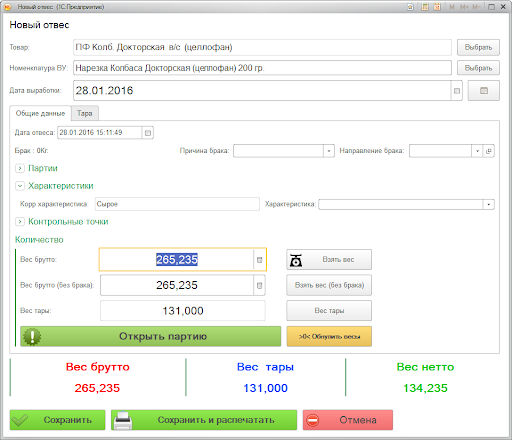Select the Общие данные tab
Viewport: 512px width, 440px height.
click(x=40, y=113)
